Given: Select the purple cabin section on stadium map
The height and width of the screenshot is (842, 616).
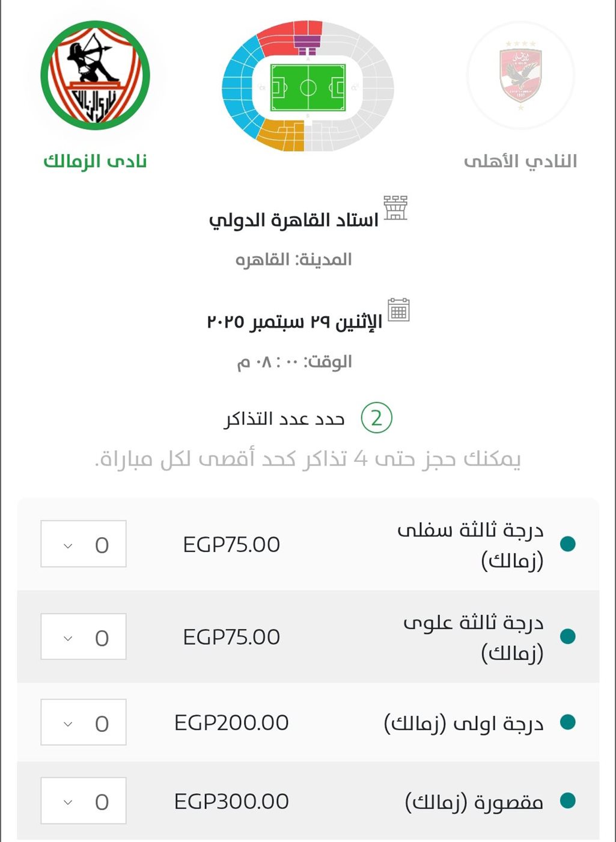Looking at the screenshot, I should pyautogui.click(x=307, y=45).
